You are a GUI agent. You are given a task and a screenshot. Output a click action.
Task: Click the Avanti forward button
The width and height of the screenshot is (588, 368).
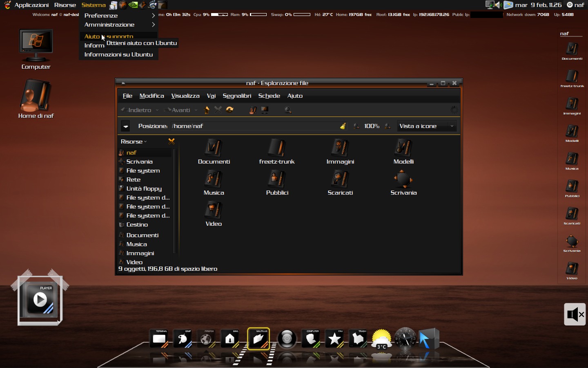click(178, 110)
